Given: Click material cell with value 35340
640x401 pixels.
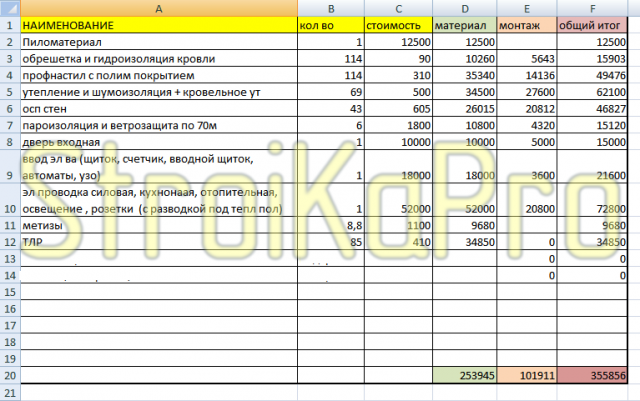Looking at the screenshot, I should click(x=464, y=76).
